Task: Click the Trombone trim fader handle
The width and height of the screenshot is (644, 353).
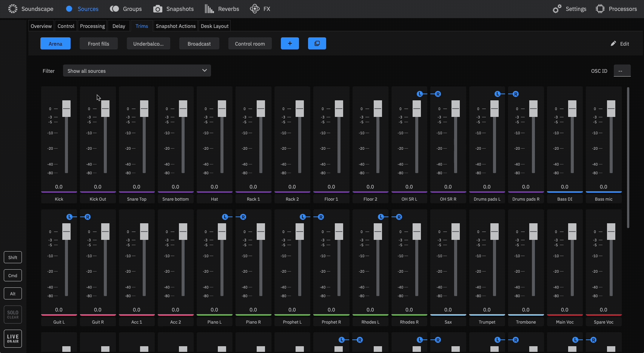Action: [533, 232]
